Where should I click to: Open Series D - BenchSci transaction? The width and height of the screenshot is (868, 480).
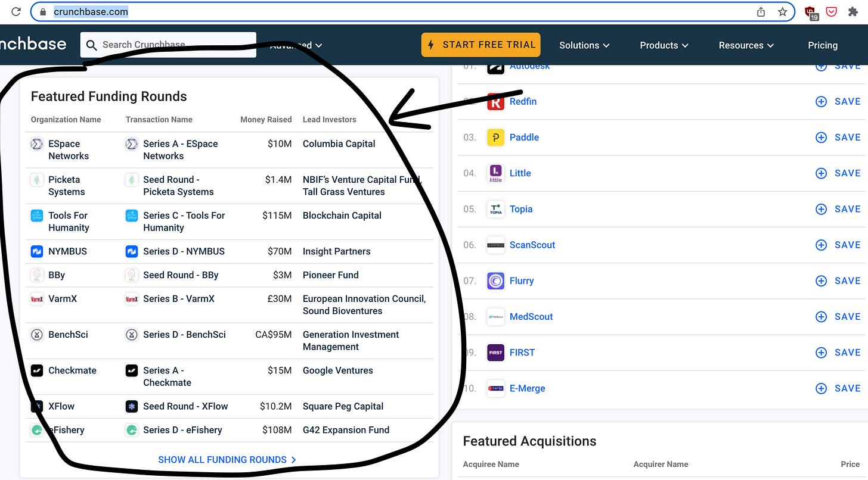[184, 335]
